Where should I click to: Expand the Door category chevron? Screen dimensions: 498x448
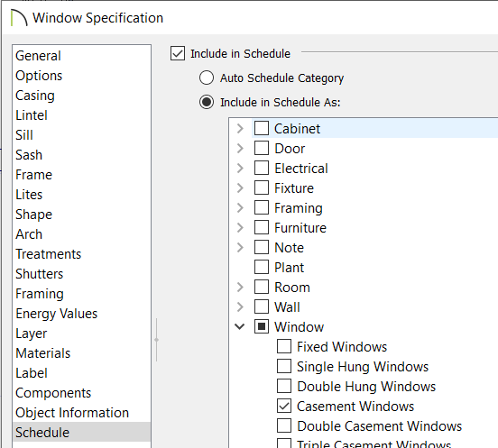point(240,148)
